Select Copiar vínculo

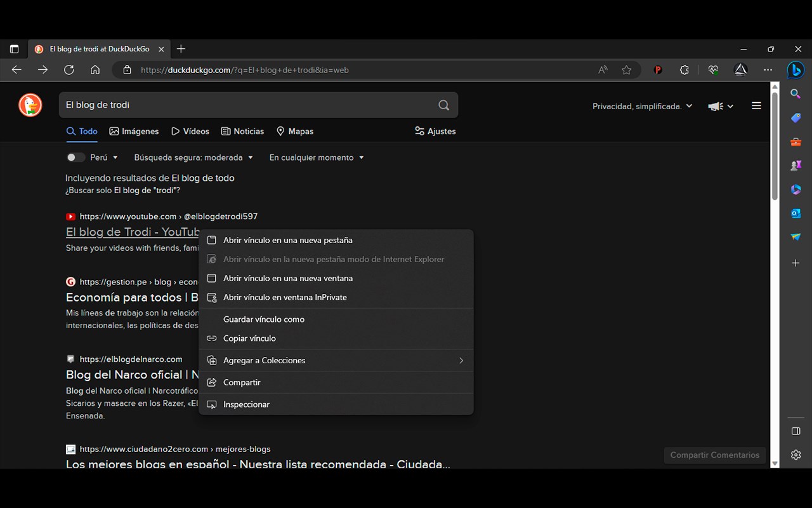tap(336, 338)
